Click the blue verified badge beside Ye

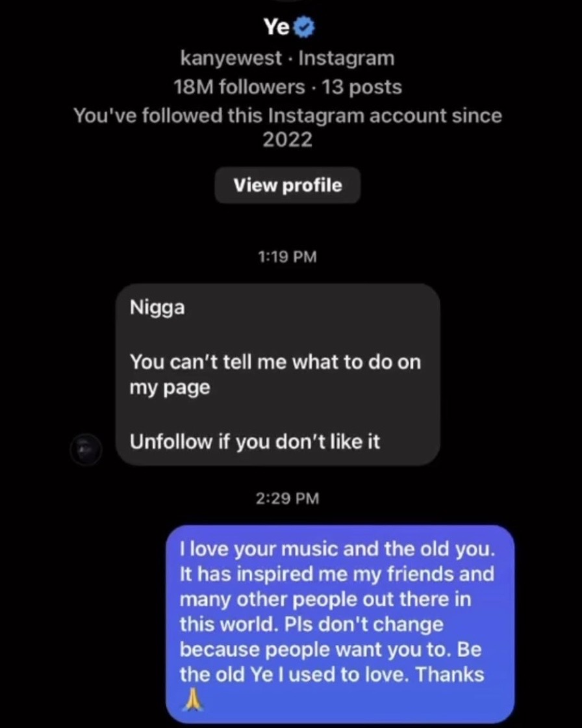click(x=305, y=27)
